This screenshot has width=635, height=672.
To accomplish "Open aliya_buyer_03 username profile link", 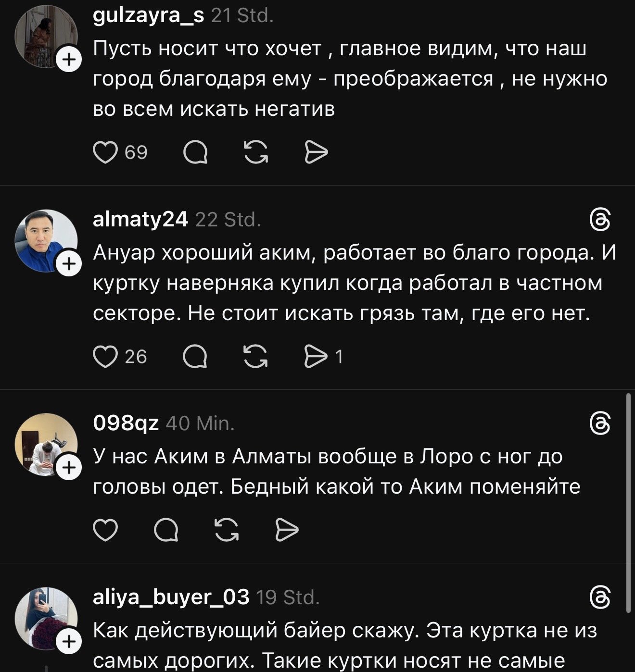I will point(171,597).
